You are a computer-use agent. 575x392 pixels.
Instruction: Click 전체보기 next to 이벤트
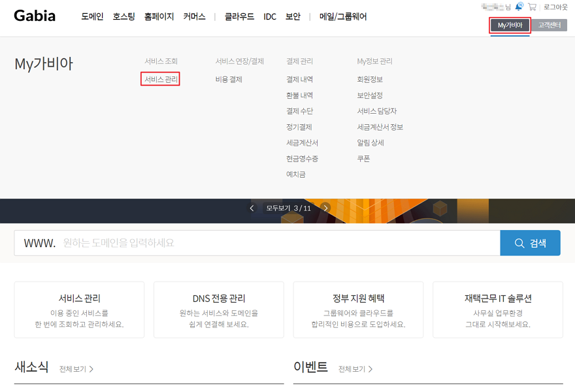pos(355,369)
